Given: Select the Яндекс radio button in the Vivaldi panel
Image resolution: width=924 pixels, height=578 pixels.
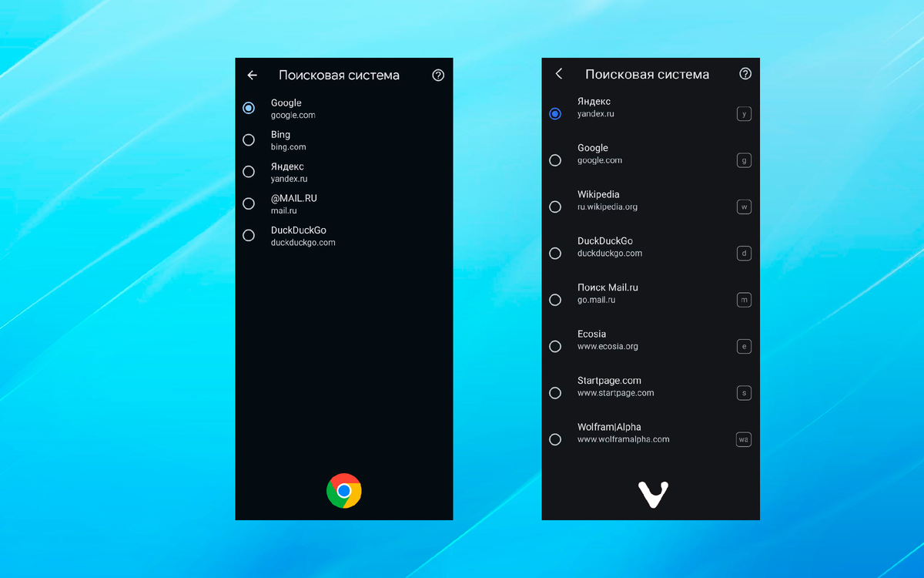Looking at the screenshot, I should point(555,113).
